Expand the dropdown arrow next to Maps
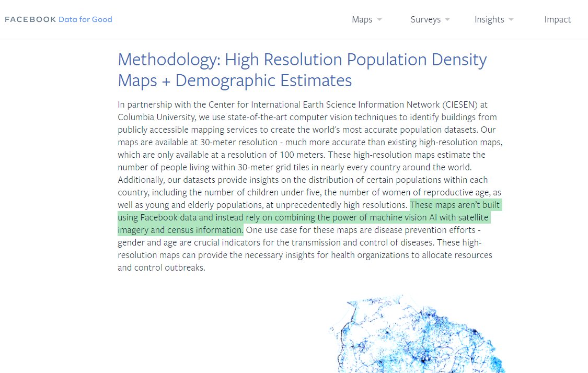This screenshot has width=588, height=373. [x=379, y=19]
